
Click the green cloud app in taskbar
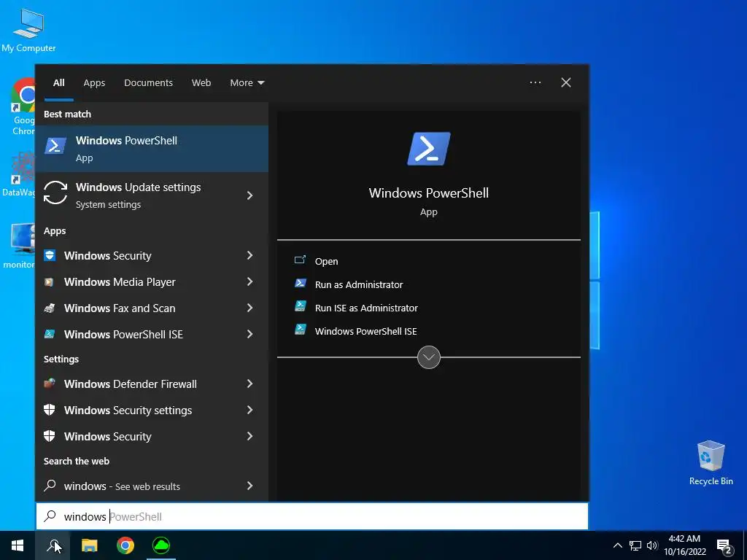pos(161,545)
